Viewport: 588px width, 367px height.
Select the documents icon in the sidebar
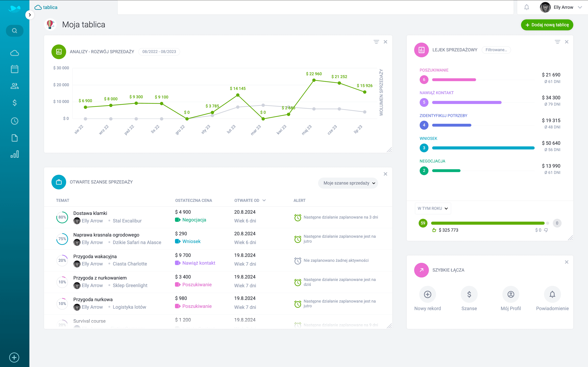coord(14,138)
